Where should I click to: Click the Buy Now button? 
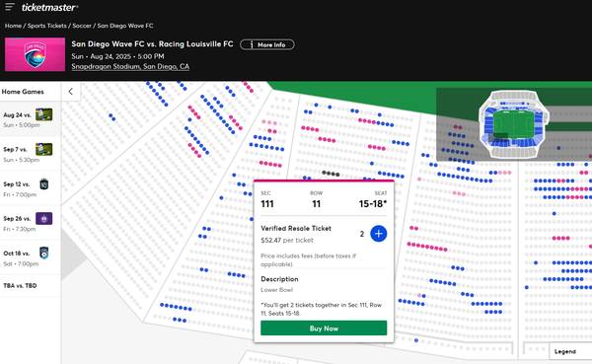[324, 328]
